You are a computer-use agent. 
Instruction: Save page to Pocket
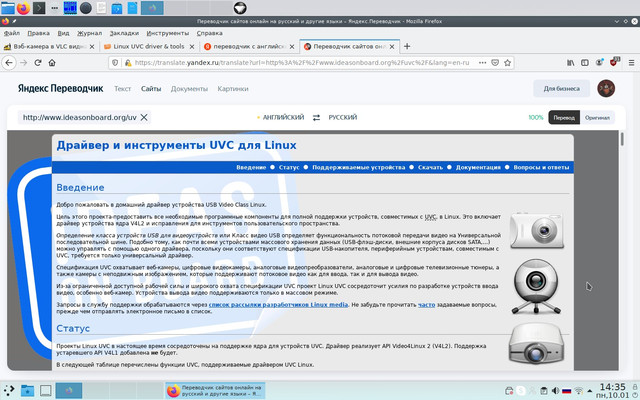[495, 63]
